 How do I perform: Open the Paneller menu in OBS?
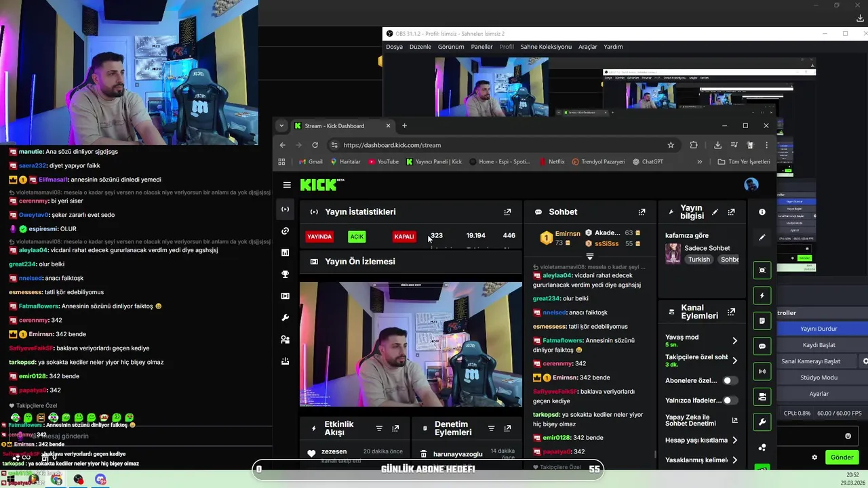(481, 47)
